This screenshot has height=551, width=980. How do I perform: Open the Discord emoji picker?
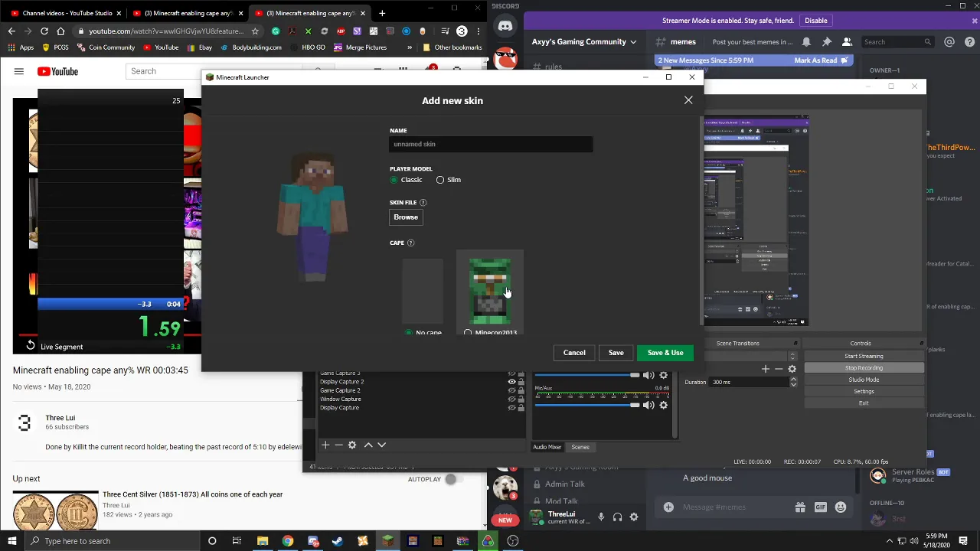tap(841, 507)
